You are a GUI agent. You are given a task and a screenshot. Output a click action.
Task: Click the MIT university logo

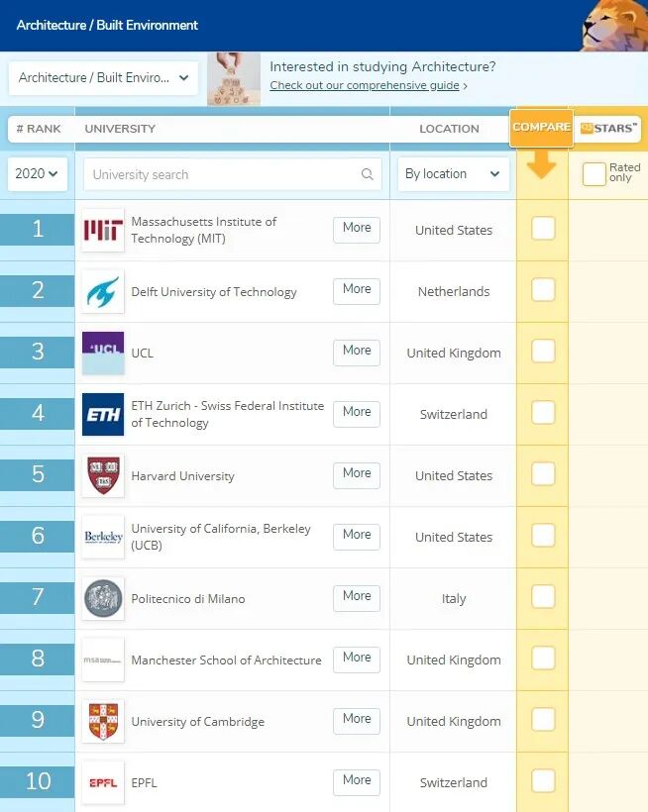tap(103, 230)
